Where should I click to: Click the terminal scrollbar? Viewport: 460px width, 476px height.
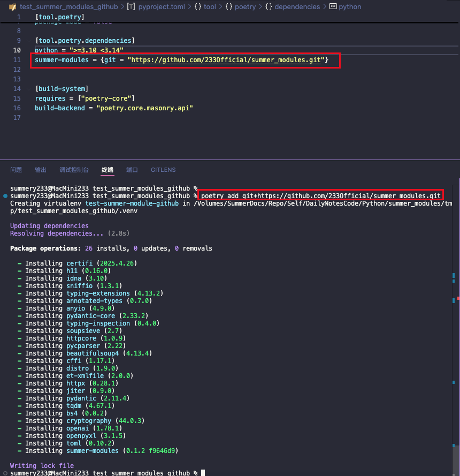click(x=456, y=460)
